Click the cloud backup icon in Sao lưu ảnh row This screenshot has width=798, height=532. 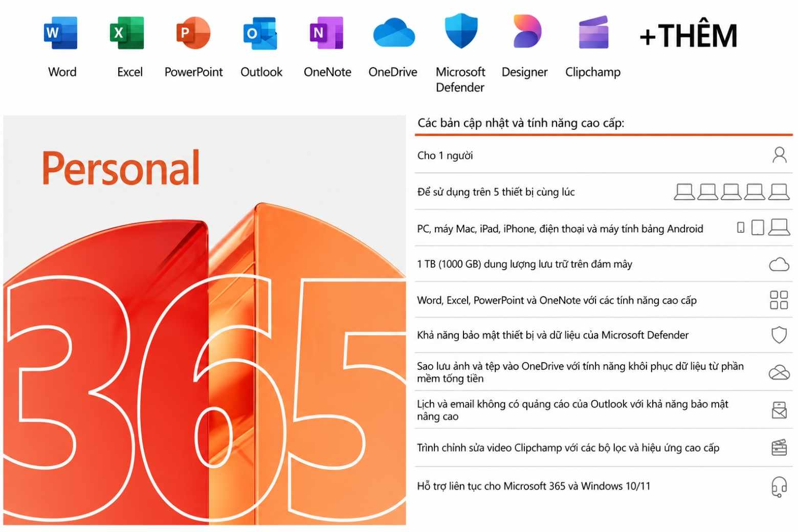pyautogui.click(x=779, y=372)
